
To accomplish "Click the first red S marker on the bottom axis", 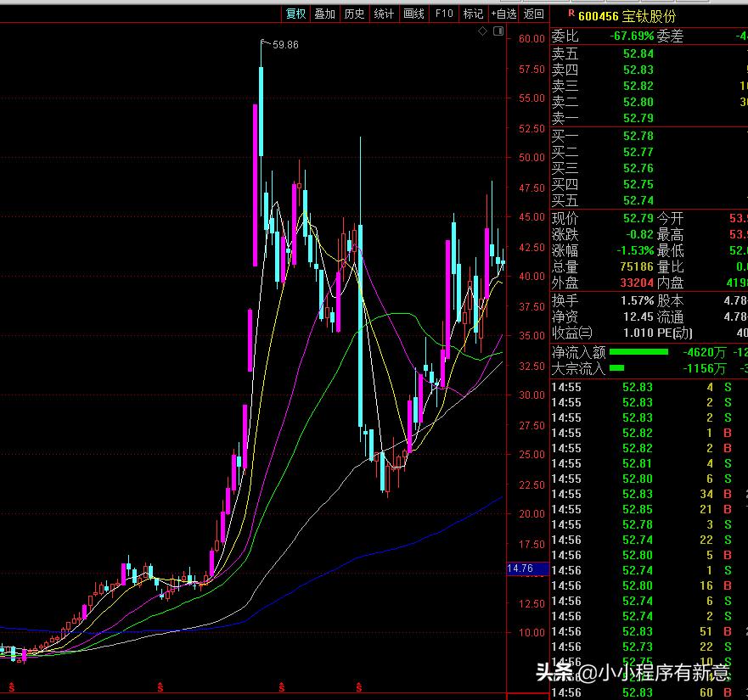I will [x=12, y=684].
